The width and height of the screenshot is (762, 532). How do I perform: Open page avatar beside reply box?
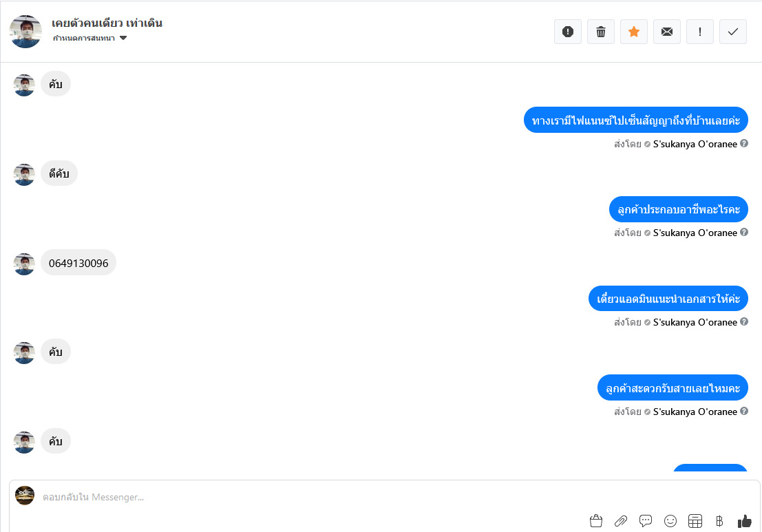pyautogui.click(x=25, y=496)
